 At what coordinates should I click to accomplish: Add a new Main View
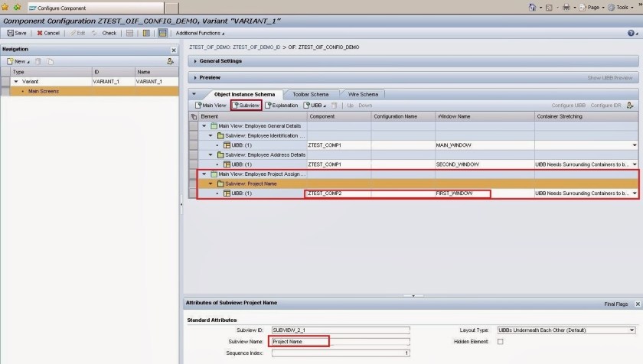click(x=211, y=105)
